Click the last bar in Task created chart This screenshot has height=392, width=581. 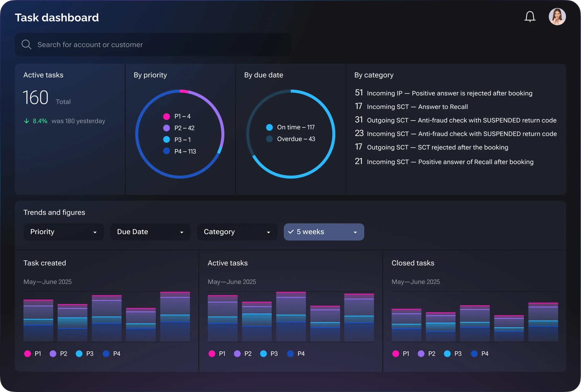[175, 317]
